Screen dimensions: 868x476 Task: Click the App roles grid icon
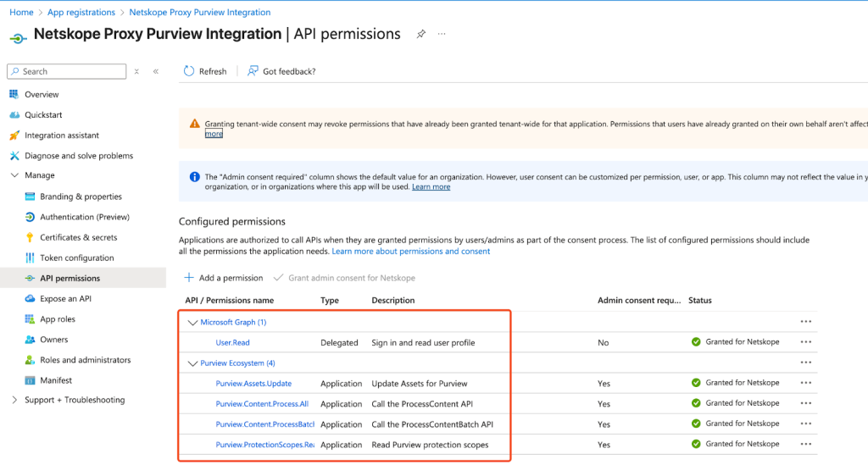point(30,319)
